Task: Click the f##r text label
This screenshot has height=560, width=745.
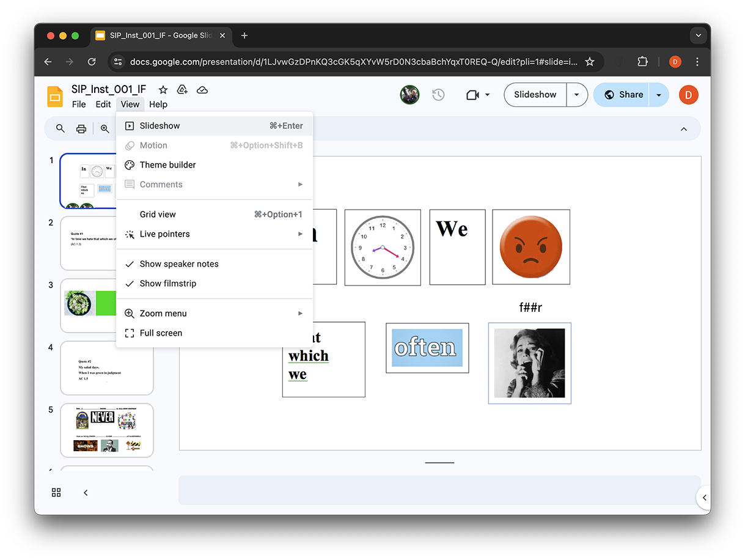Action: tap(530, 308)
